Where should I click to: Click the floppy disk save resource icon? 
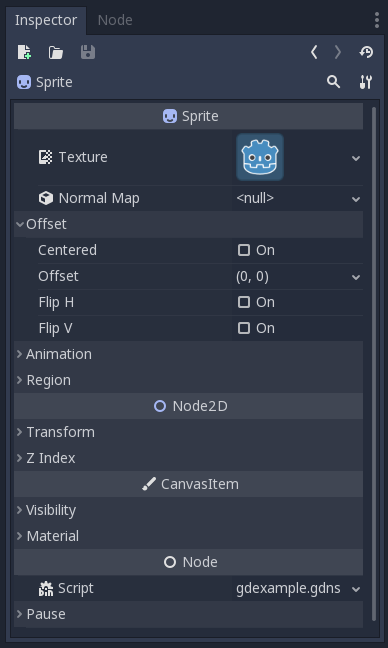pos(88,52)
